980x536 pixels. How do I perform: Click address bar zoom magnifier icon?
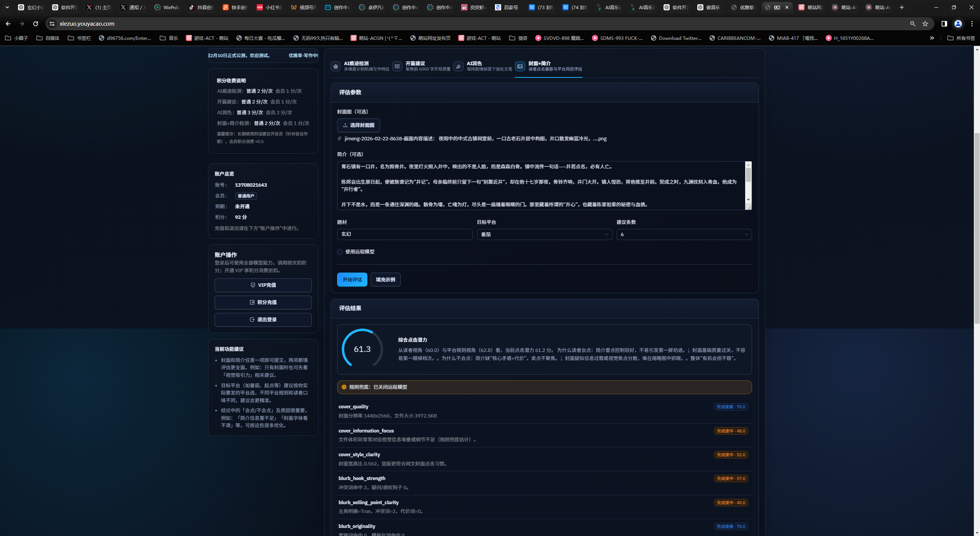(913, 24)
